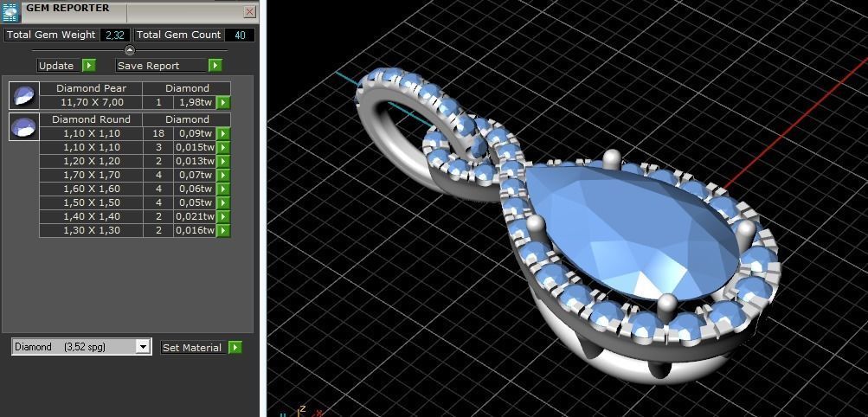
Task: Click the GEM REPORTER title text
Action: pyautogui.click(x=68, y=8)
